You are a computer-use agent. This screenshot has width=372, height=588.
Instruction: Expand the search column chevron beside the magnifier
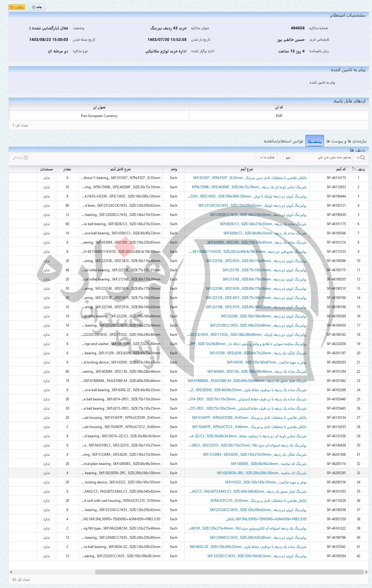coord(358,158)
